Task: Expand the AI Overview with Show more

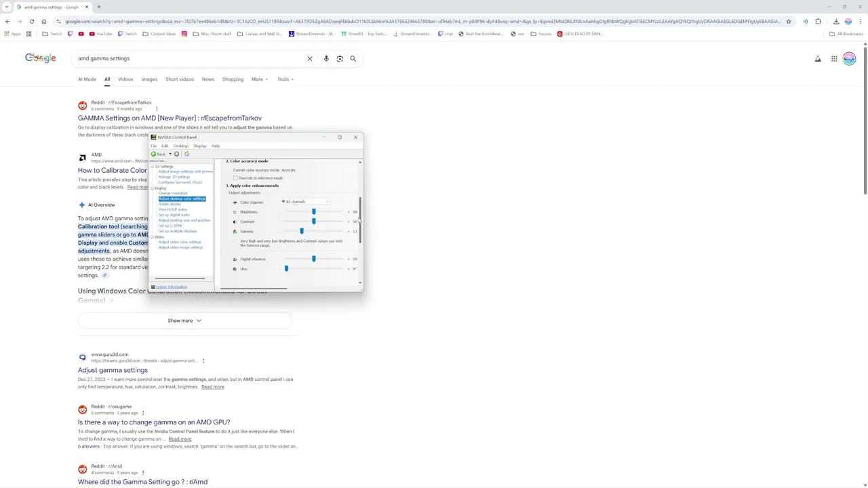Action: 184,321
